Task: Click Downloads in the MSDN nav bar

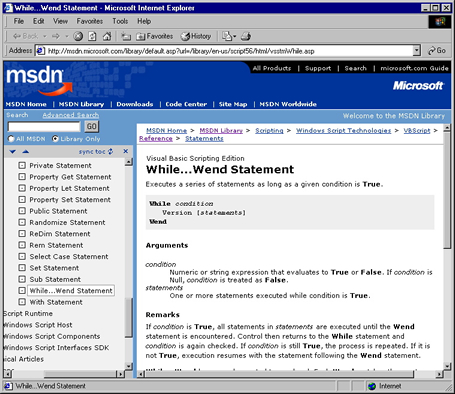Action: point(135,104)
